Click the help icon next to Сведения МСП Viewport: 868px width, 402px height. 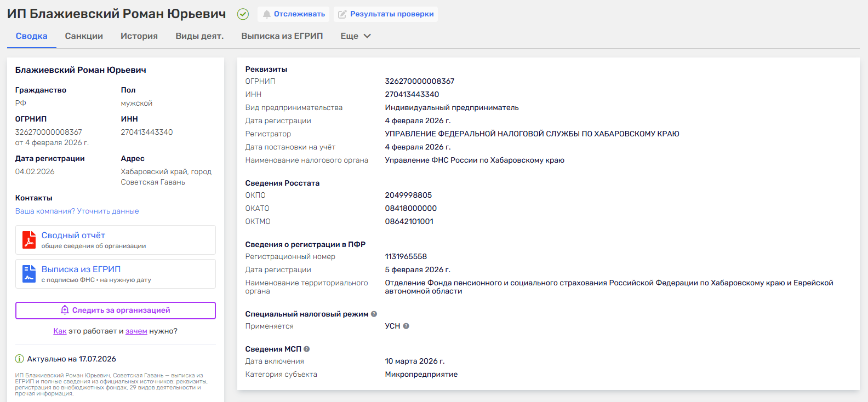(x=307, y=349)
